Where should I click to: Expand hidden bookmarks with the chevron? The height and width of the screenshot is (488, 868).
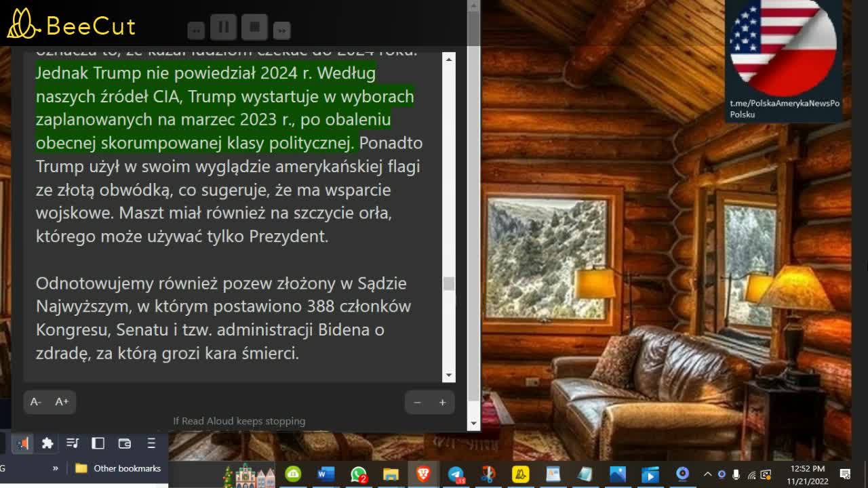point(56,468)
